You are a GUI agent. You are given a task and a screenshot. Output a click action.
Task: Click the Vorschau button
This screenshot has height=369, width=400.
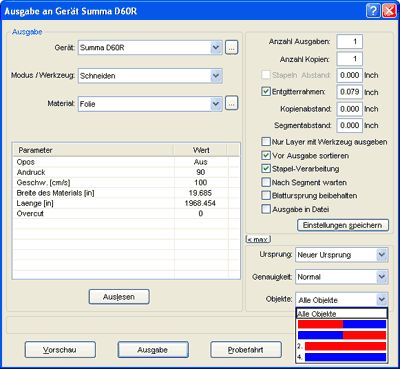click(x=60, y=350)
